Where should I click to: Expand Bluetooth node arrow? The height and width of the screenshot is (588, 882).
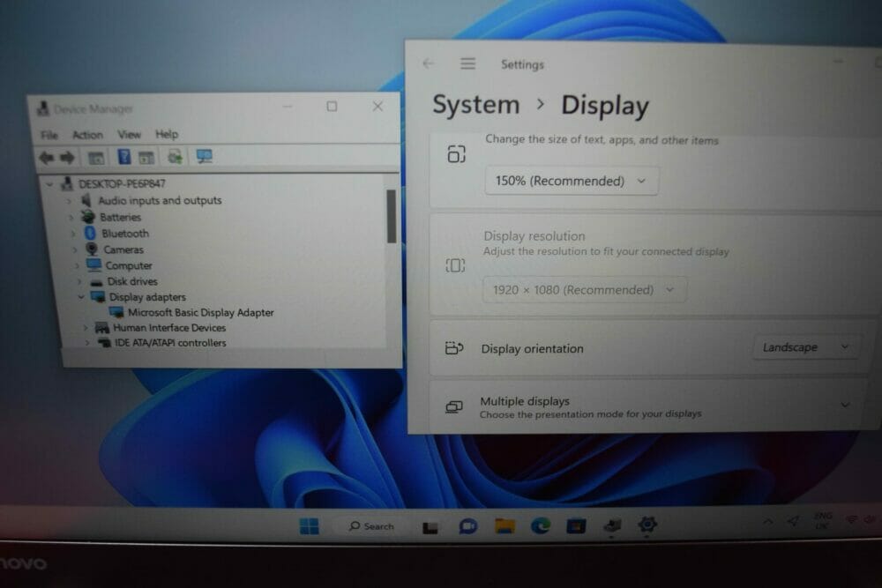pos(73,234)
